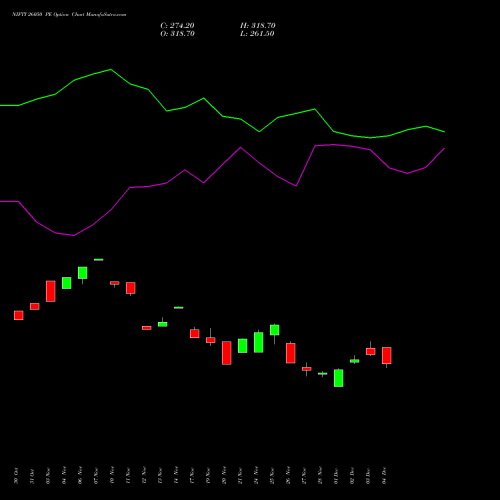Click the 30 Oct date label

(16, 476)
